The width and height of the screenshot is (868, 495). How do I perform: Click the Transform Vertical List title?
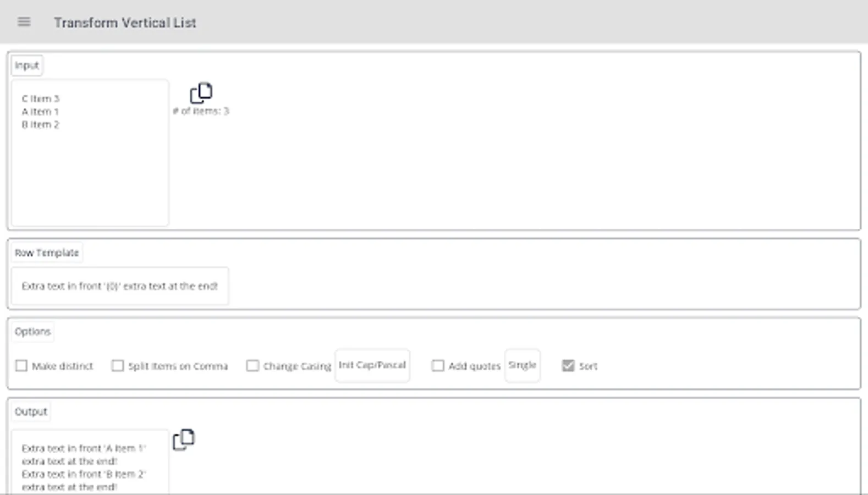(125, 23)
